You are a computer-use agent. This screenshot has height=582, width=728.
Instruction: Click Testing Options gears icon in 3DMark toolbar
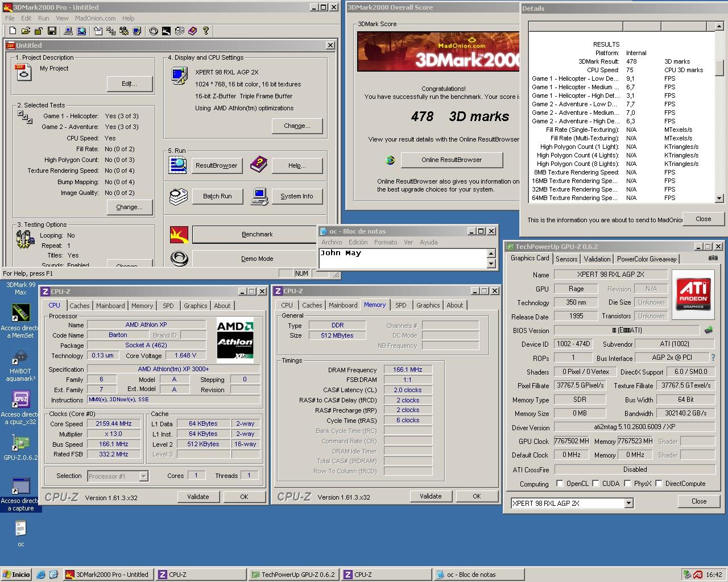123,31
